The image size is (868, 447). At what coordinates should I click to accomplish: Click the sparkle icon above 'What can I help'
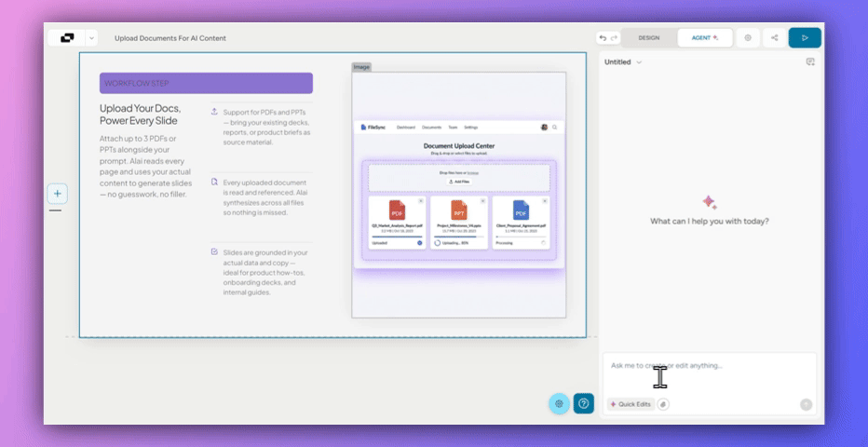click(x=709, y=202)
